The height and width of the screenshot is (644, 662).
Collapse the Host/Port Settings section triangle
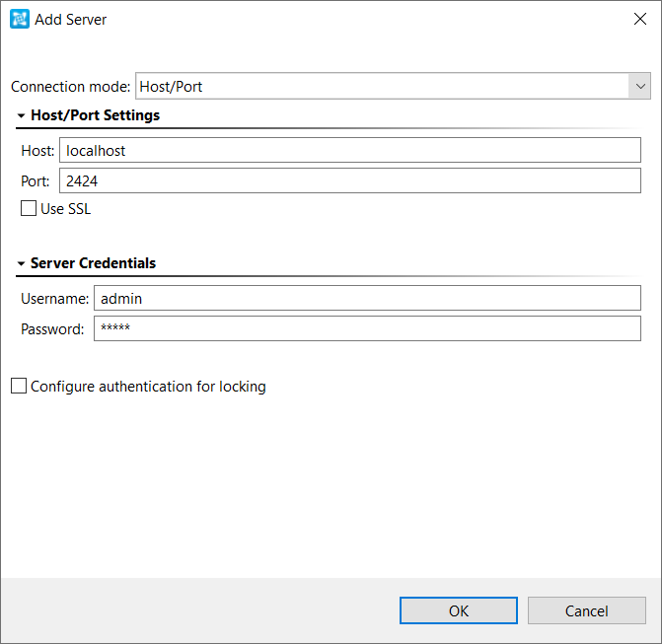[x=21, y=115]
